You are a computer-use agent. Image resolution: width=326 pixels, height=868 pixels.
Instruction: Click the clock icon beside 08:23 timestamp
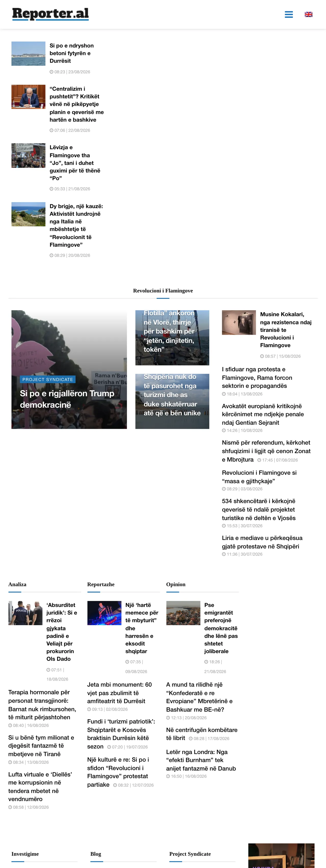click(x=51, y=72)
